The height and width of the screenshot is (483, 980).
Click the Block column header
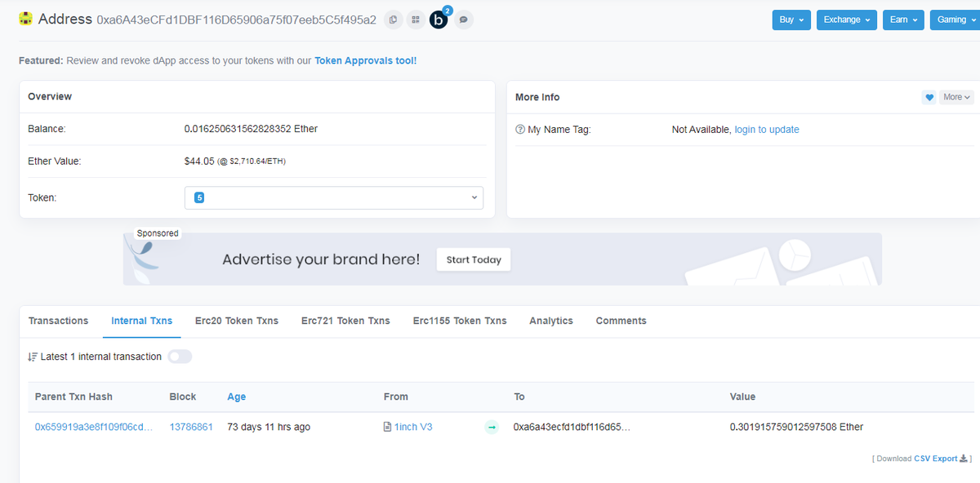coord(183,397)
